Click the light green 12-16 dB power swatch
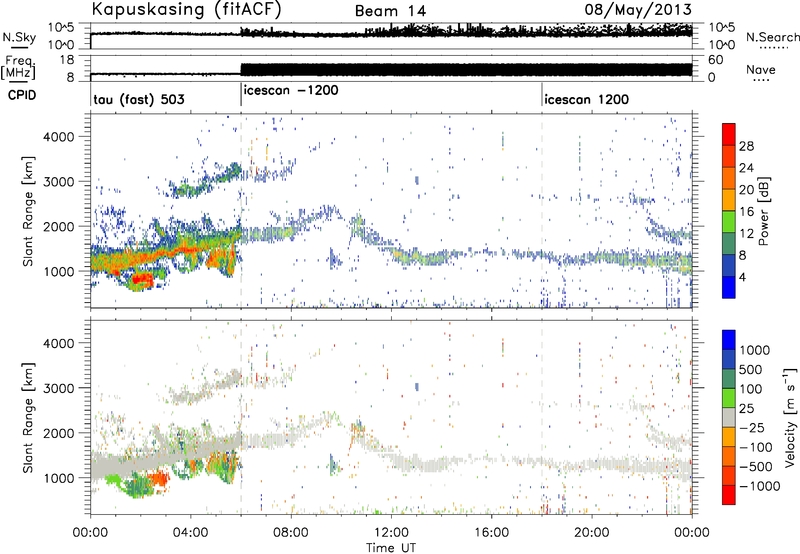Image resolution: width=800 pixels, height=554 pixels. pyautogui.click(x=729, y=222)
